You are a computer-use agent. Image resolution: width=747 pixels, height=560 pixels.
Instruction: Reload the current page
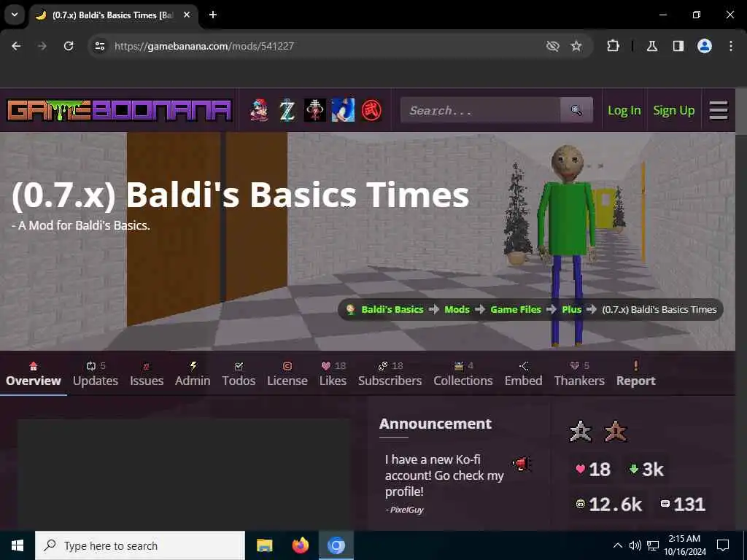(x=69, y=46)
